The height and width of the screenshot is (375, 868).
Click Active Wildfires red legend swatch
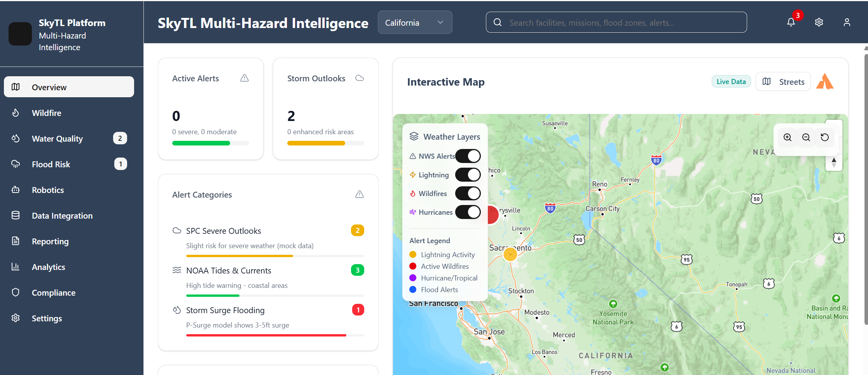coord(413,266)
